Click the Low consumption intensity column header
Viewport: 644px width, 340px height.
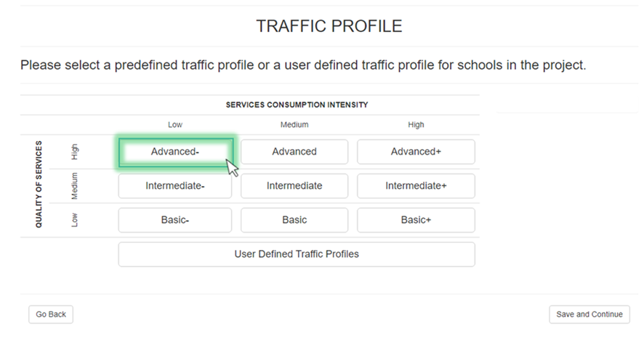[175, 125]
